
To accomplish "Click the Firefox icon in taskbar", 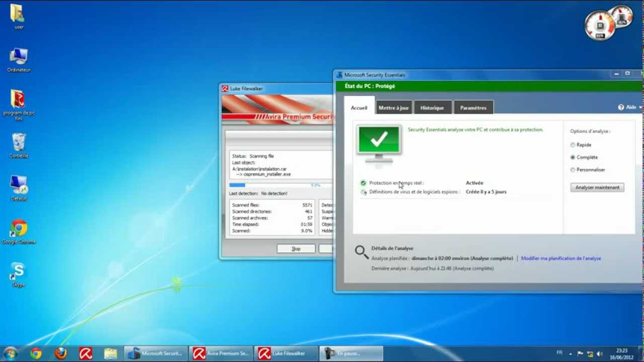I will [61, 353].
